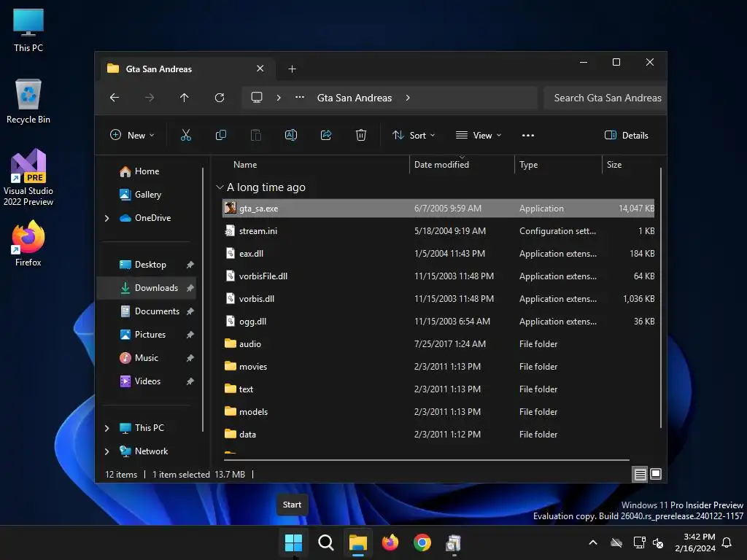Close the Gta San Andreas tab

point(260,69)
